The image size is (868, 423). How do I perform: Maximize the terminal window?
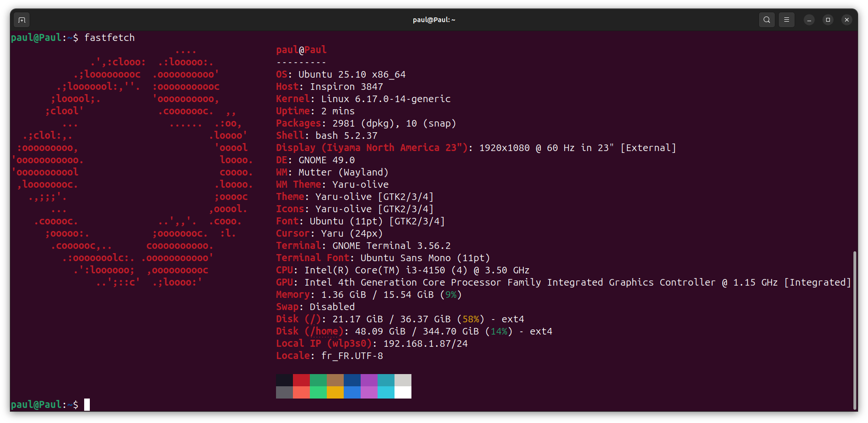coord(828,20)
